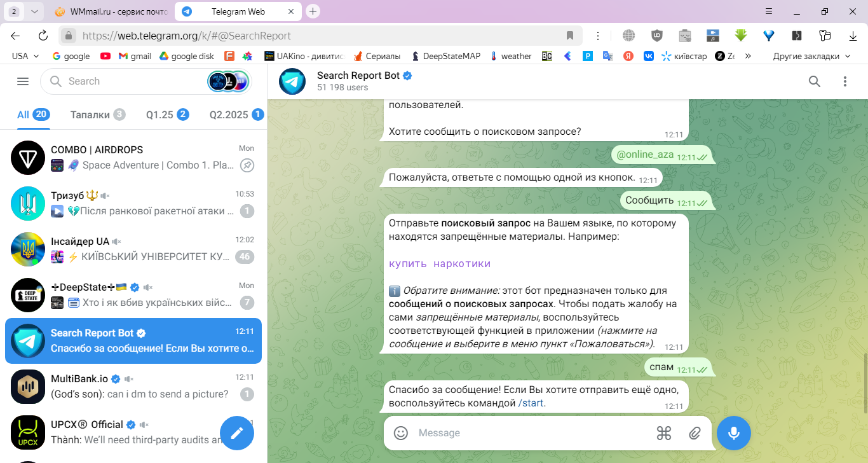This screenshot has width=868, height=463.
Task: Click '51 198 users' subtitle in header
Action: 342,88
